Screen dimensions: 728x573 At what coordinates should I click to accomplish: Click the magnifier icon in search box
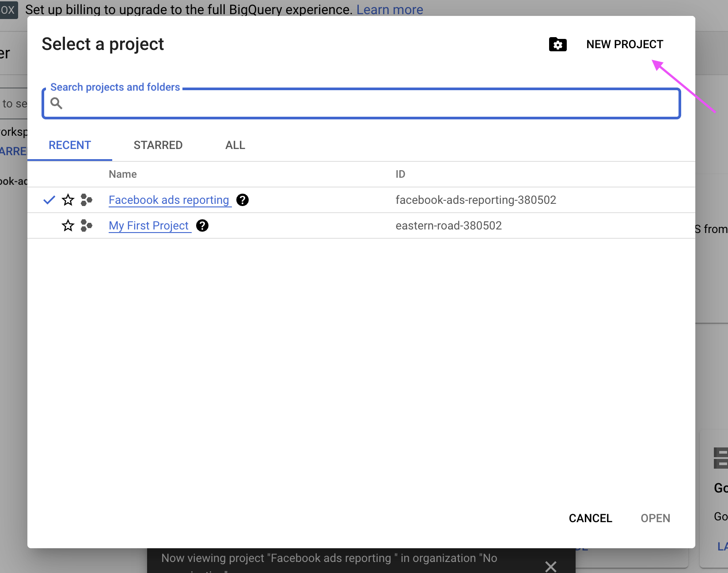(57, 103)
